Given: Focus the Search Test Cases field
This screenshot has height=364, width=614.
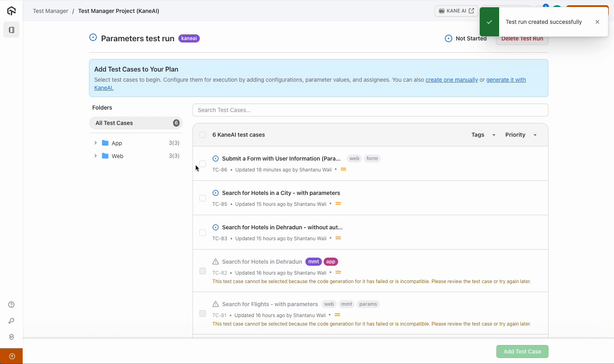Looking at the screenshot, I should [x=370, y=110].
